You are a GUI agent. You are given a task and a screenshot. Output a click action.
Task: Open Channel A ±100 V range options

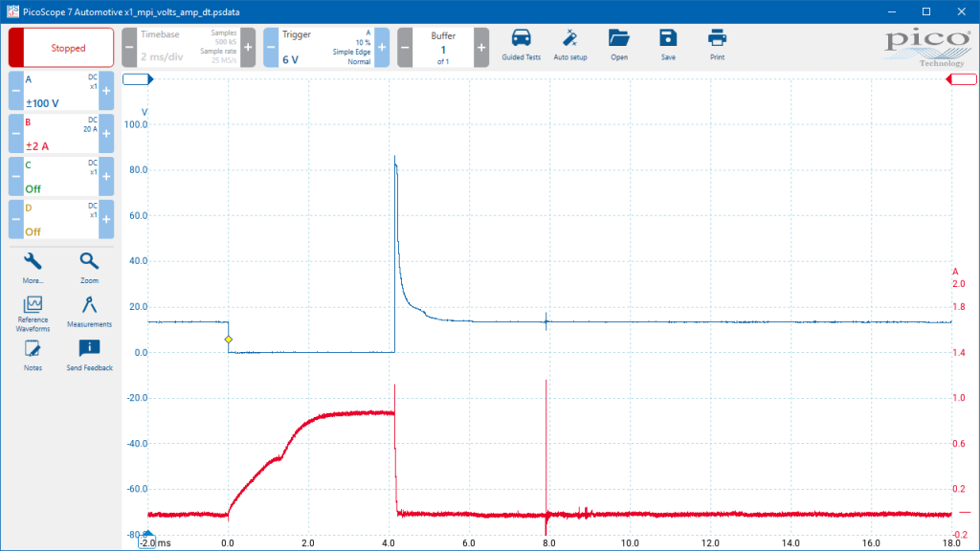(x=60, y=91)
